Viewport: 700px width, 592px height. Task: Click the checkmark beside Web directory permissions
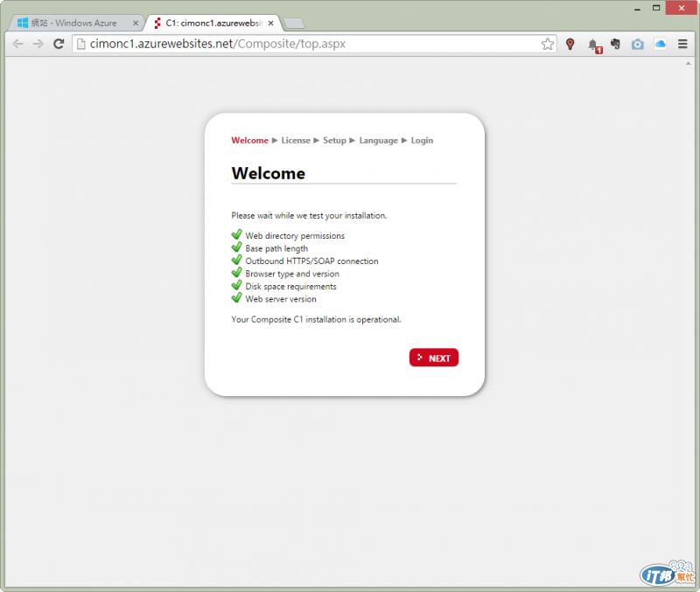(236, 234)
